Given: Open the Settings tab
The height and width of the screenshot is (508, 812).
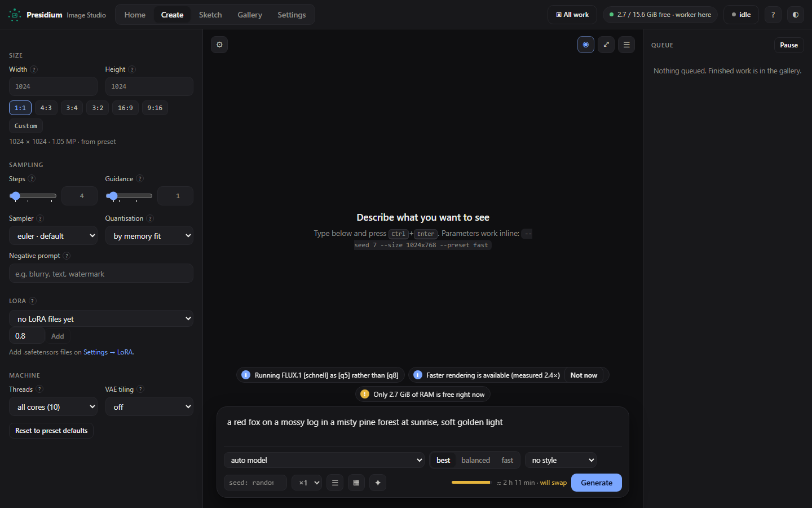Looking at the screenshot, I should (x=292, y=15).
